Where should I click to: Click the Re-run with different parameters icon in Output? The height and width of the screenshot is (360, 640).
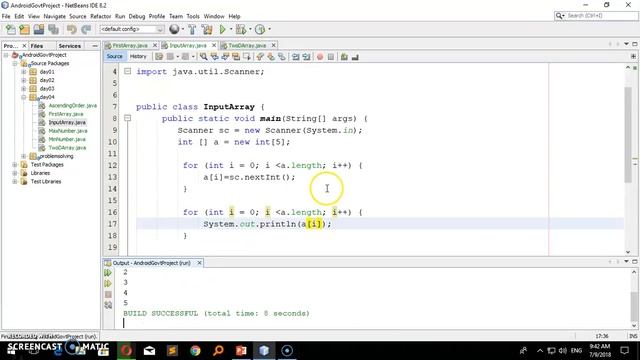pyautogui.click(x=108, y=283)
